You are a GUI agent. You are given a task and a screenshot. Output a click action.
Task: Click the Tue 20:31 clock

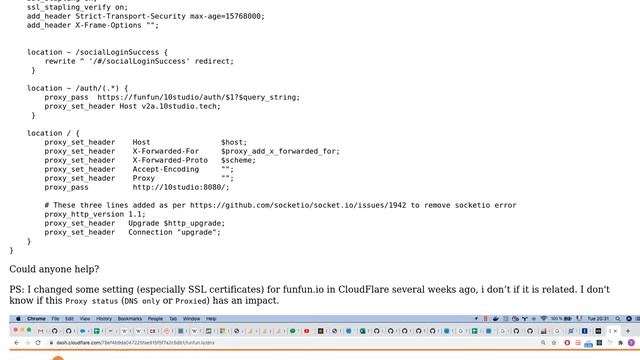(598, 318)
